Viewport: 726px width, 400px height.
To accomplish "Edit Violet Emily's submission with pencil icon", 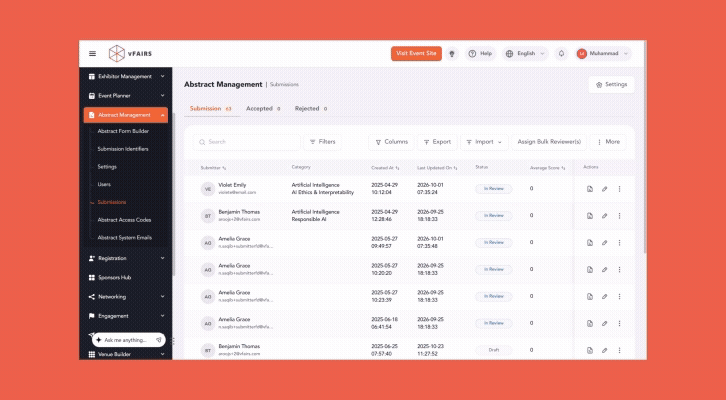I will tap(604, 189).
